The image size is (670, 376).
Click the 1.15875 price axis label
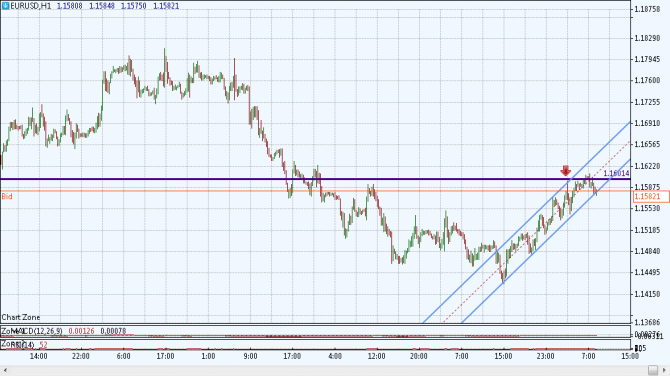(x=648, y=187)
